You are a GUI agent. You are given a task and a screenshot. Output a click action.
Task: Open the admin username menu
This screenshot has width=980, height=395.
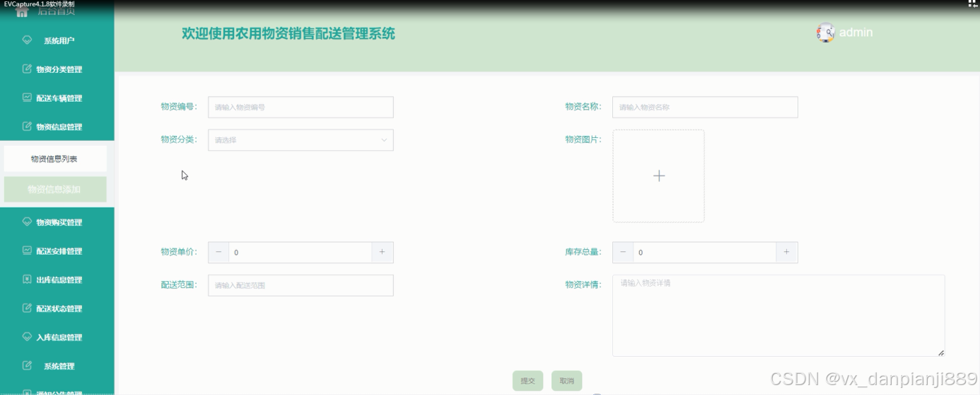pos(856,33)
